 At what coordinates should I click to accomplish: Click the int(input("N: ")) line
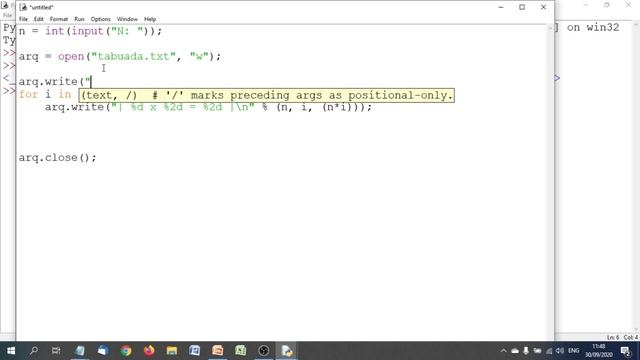point(90,31)
